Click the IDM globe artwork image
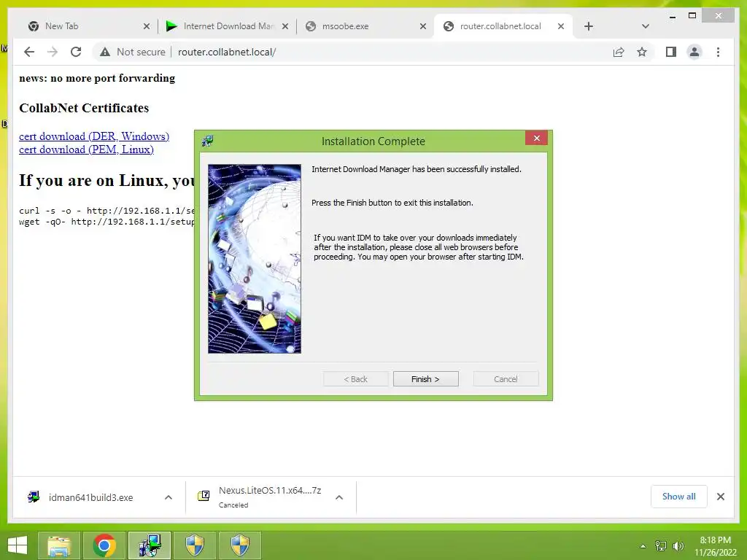Image resolution: width=747 pixels, height=560 pixels. 255,259
